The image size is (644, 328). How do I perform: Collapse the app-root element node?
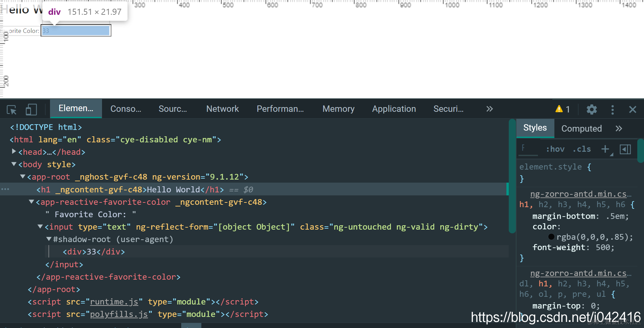pyautogui.click(x=23, y=177)
